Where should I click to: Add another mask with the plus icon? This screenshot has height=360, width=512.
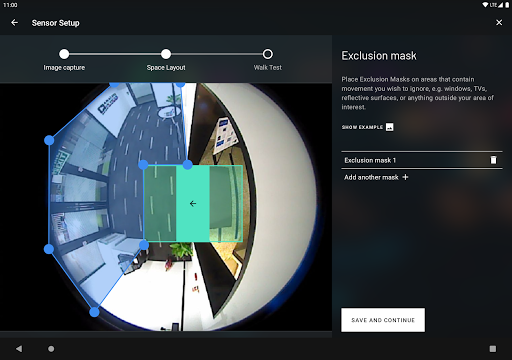point(405,177)
